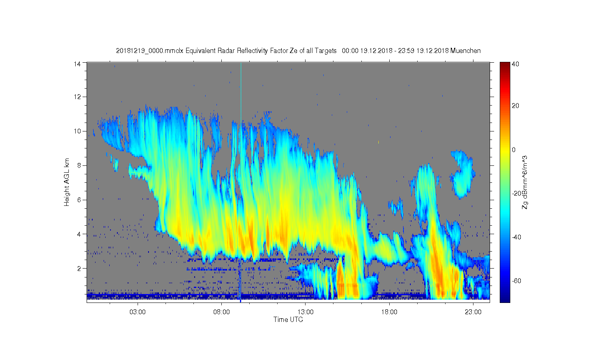The width and height of the screenshot is (607, 364).
Task: Click the '8' height tick label
Action: 80,165
